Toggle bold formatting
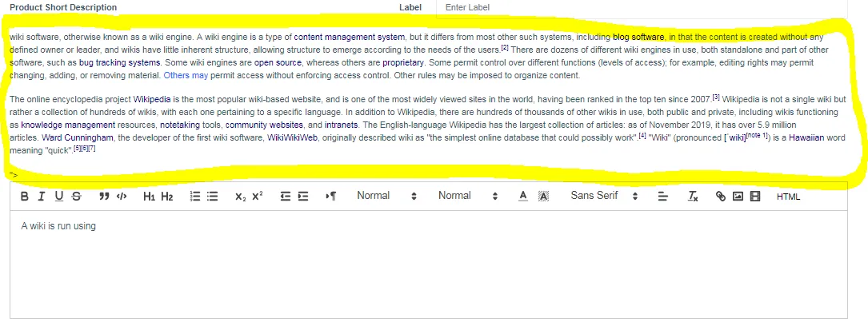 [x=24, y=197]
